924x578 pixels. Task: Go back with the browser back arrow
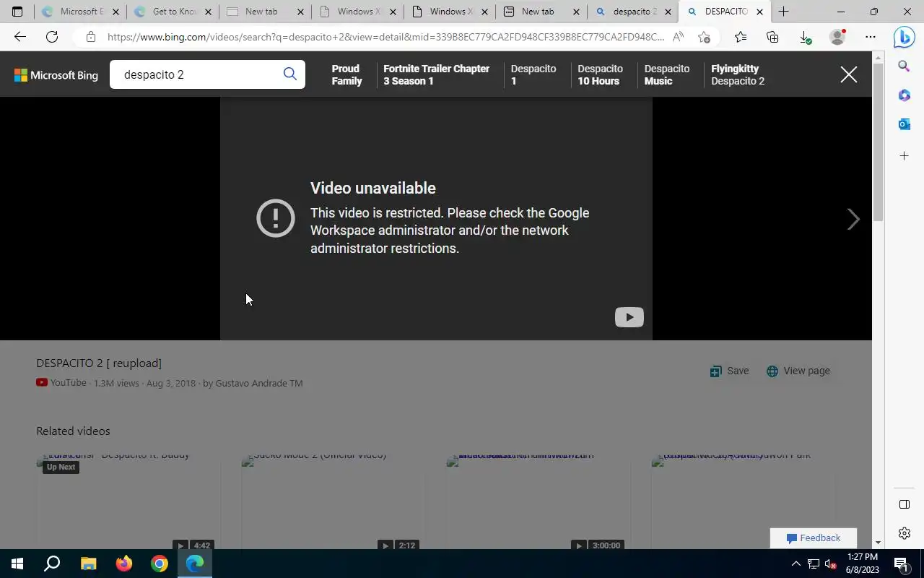point(20,37)
